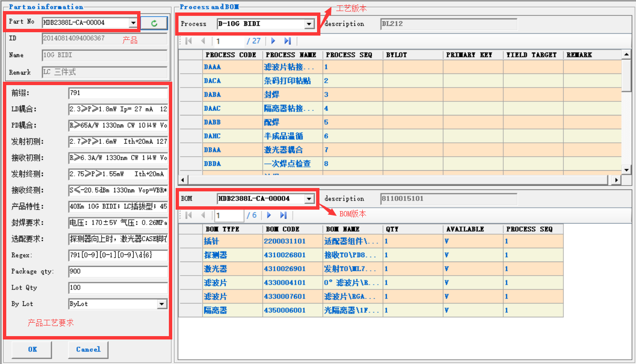The image size is (636, 364).
Task: Click the green refresh icon beside Part No
Action: (x=154, y=23)
